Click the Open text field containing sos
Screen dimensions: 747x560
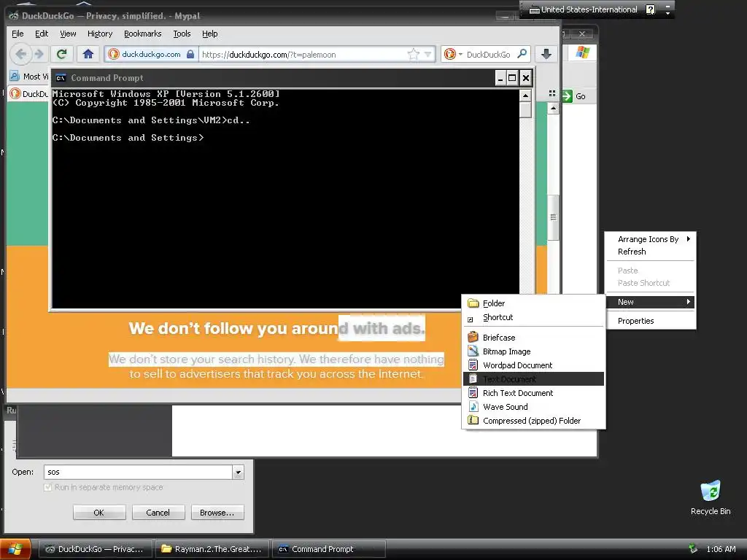click(138, 472)
